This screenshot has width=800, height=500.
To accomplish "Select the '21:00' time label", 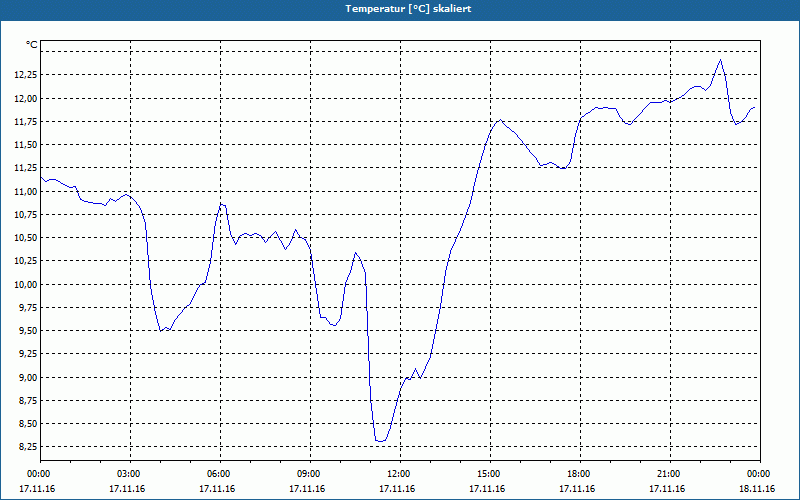I will click(x=668, y=474).
